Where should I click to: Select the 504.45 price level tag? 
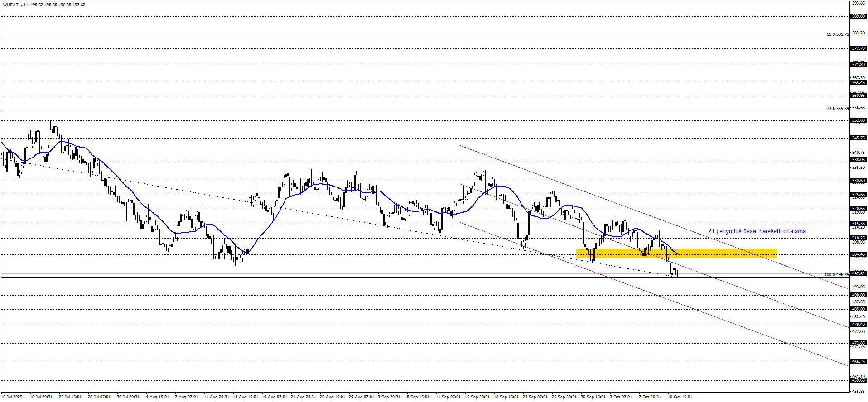coord(858,254)
